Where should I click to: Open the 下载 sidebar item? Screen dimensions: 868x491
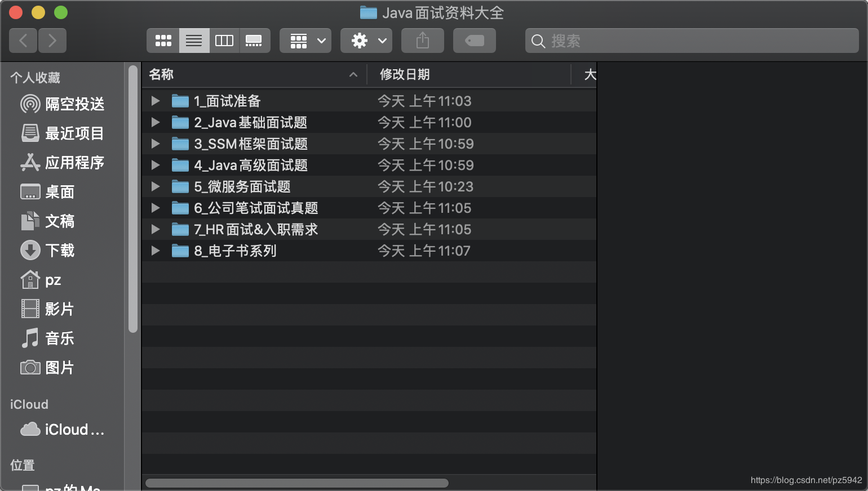click(58, 250)
